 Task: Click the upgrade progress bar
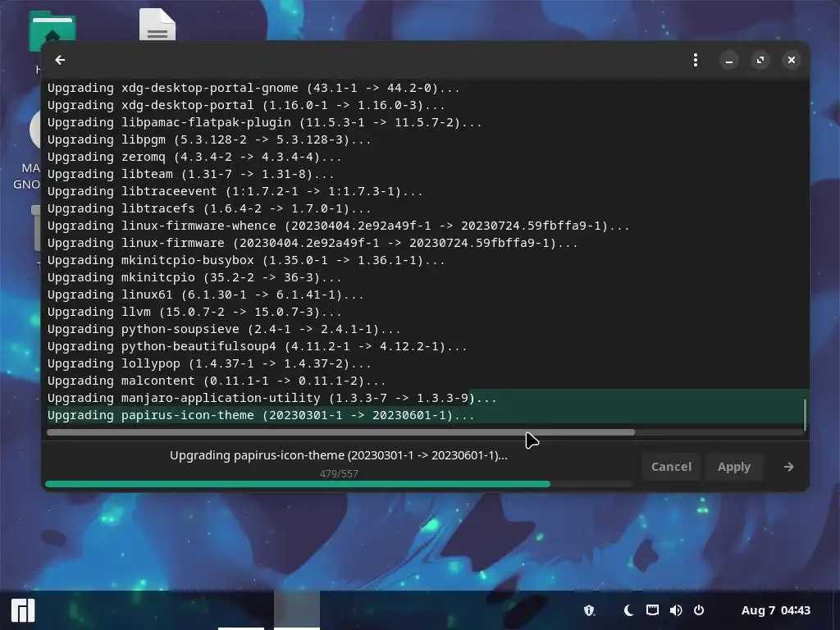click(339, 484)
